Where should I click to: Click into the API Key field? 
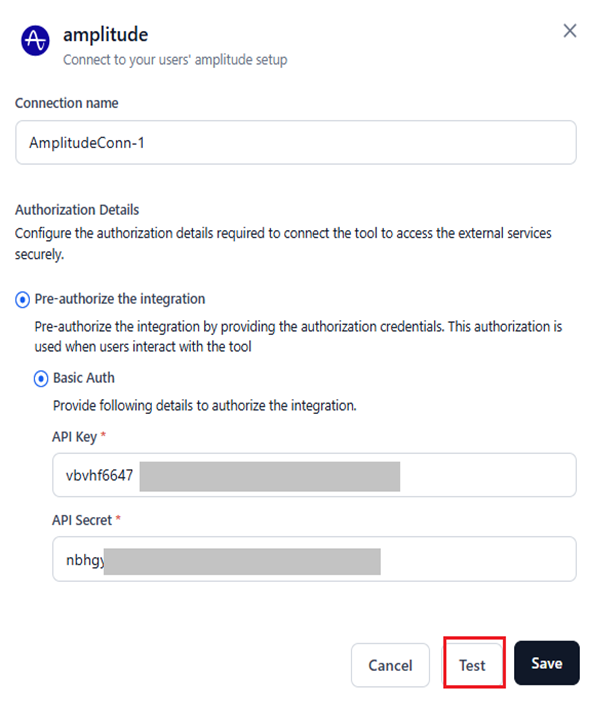314,475
